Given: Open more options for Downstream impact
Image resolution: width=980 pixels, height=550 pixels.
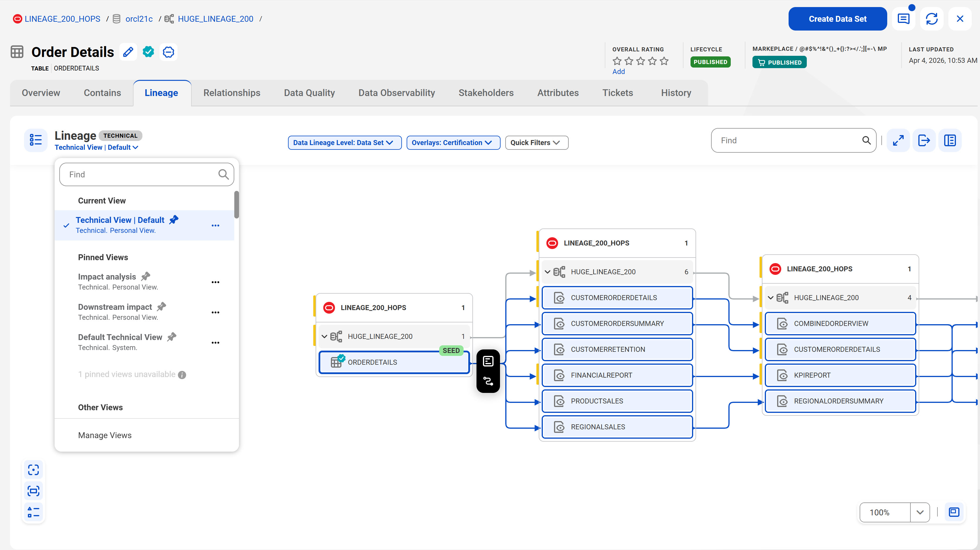Looking at the screenshot, I should click(215, 312).
